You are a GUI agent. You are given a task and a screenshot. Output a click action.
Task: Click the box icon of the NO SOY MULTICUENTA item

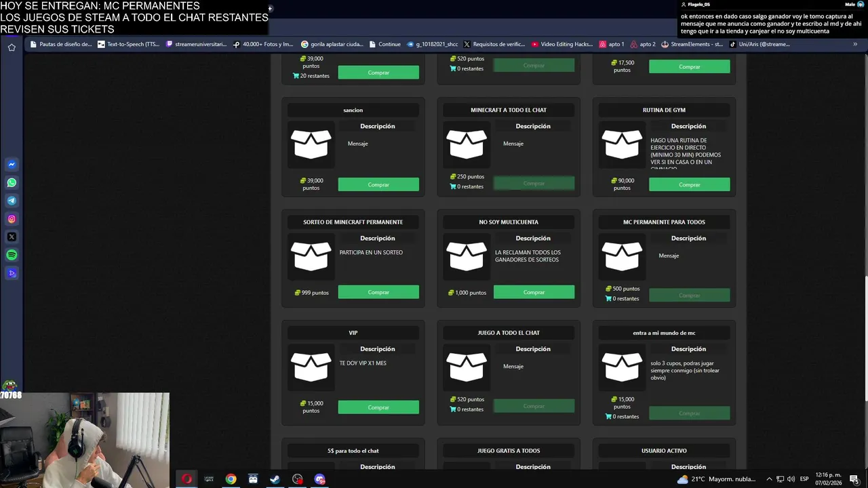(467, 257)
